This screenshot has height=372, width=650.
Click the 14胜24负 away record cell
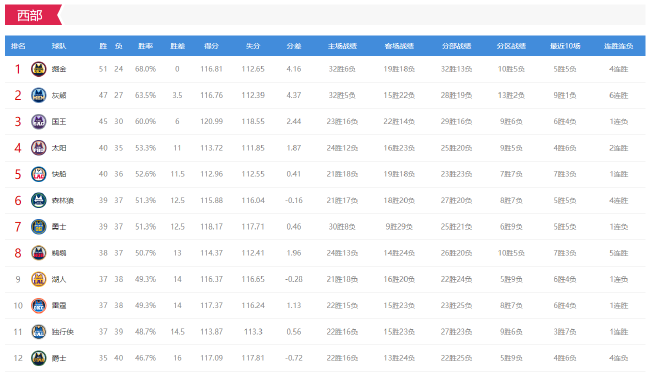pos(399,253)
